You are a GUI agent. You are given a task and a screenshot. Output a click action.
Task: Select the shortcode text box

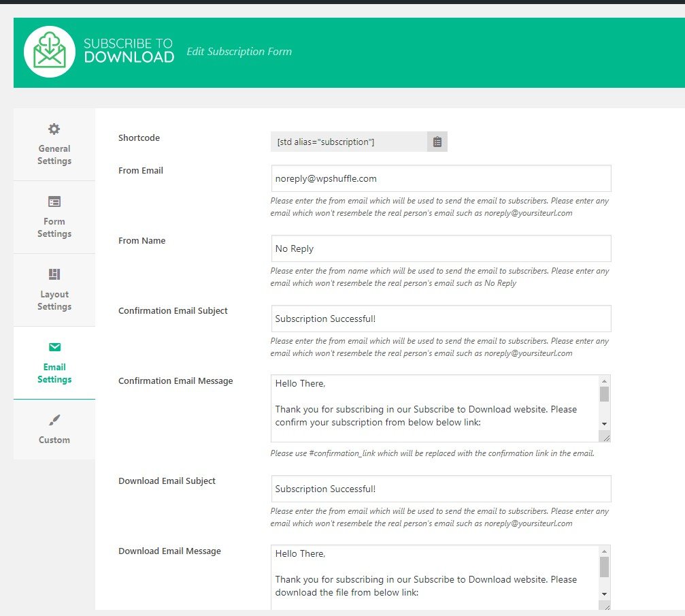348,142
